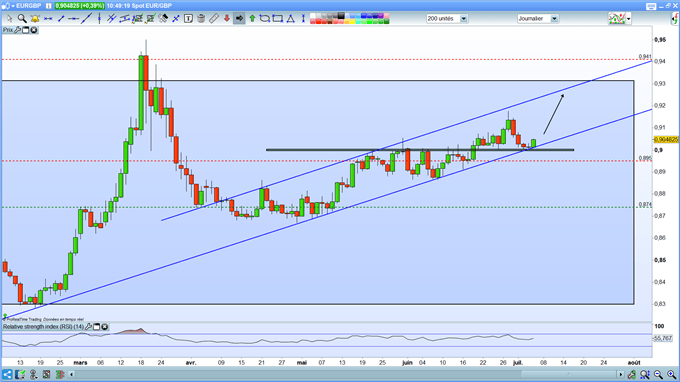Select the arrow cursor tool
This screenshot has width=680, height=382.
click(10, 18)
